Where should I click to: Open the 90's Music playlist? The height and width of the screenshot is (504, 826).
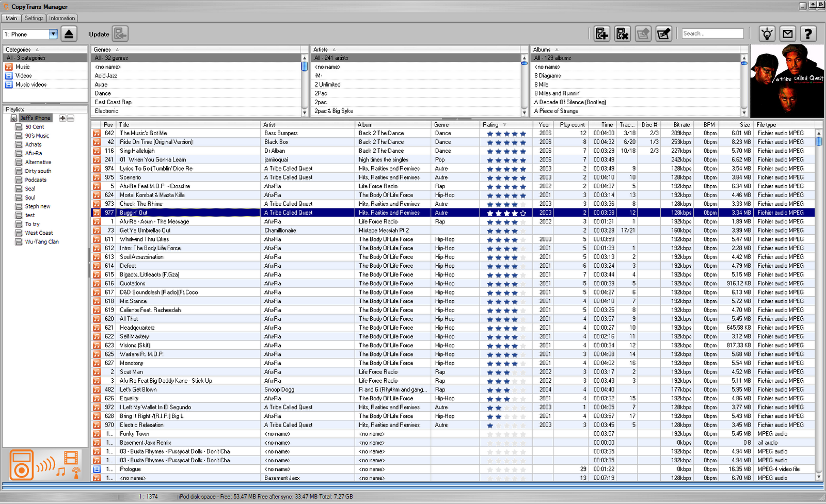(37, 136)
